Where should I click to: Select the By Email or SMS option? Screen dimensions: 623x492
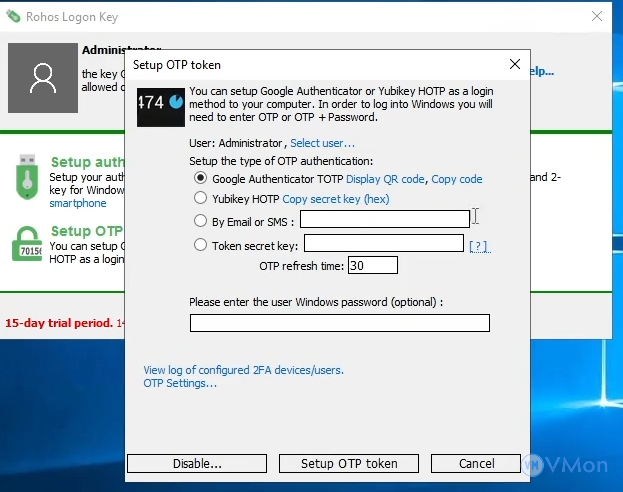coord(201,221)
